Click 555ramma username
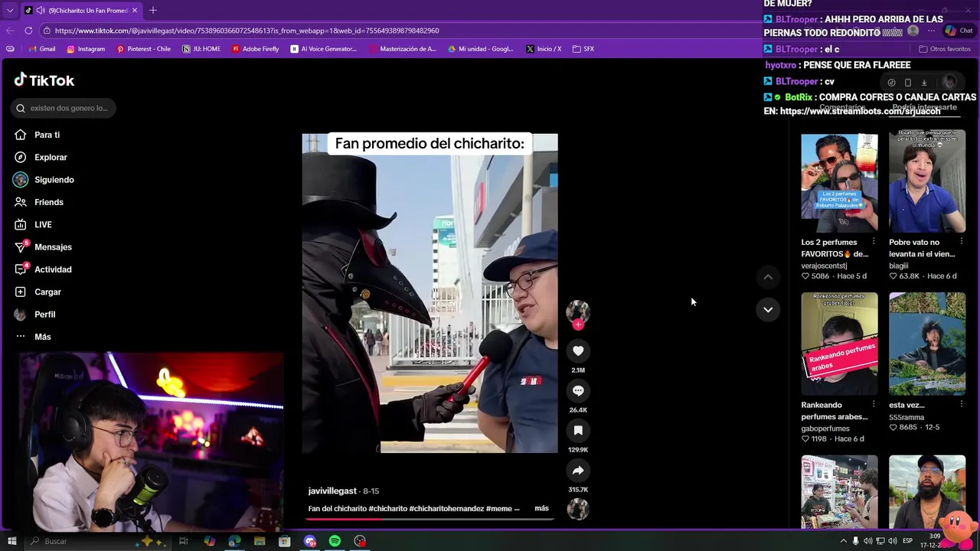Screen dimensions: 980x551 click(906, 417)
